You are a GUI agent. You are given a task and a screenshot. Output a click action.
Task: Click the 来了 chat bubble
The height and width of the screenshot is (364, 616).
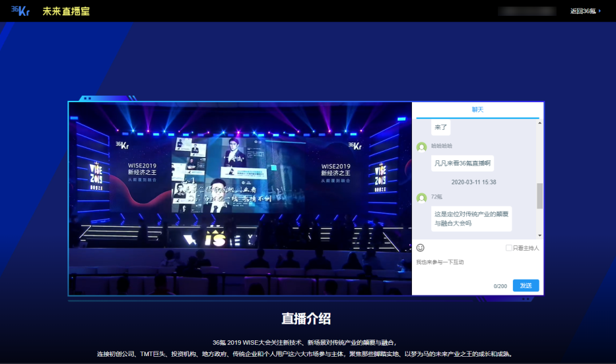[440, 127]
